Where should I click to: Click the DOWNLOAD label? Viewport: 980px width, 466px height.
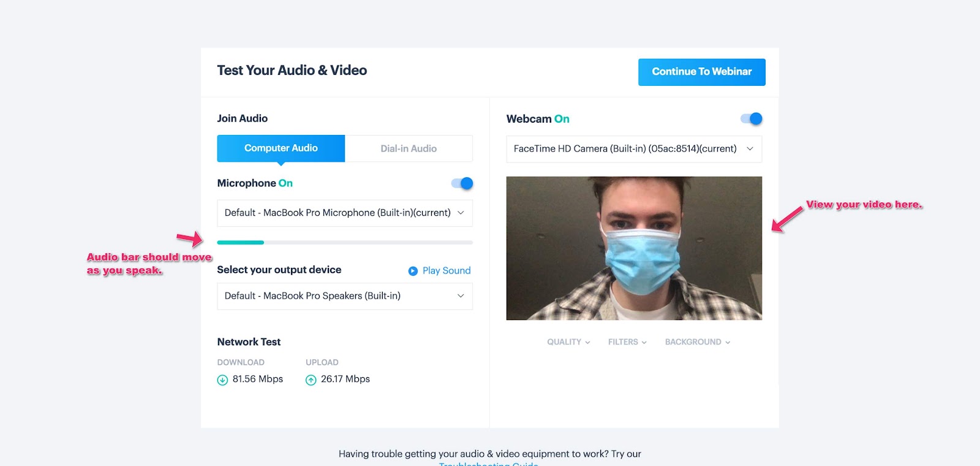(x=241, y=362)
